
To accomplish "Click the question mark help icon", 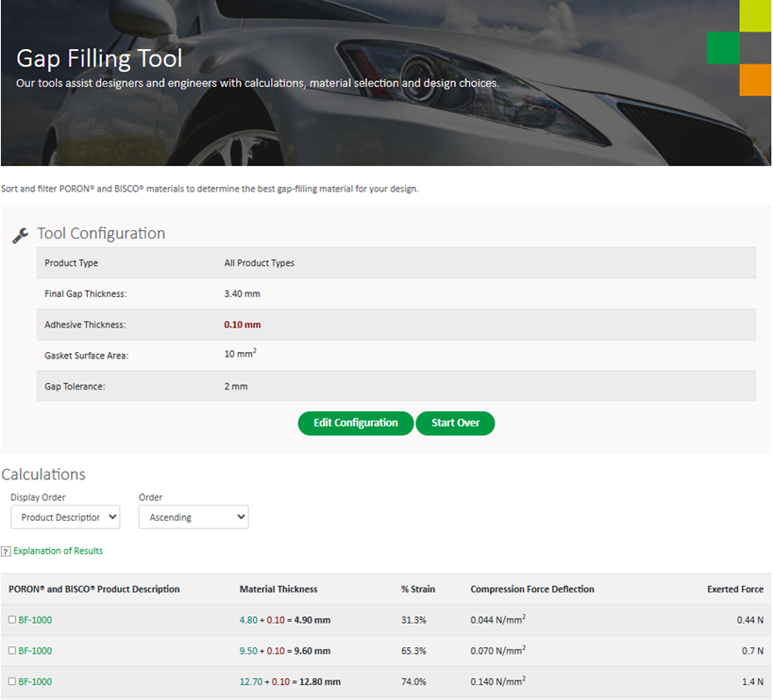I will coord(6,551).
